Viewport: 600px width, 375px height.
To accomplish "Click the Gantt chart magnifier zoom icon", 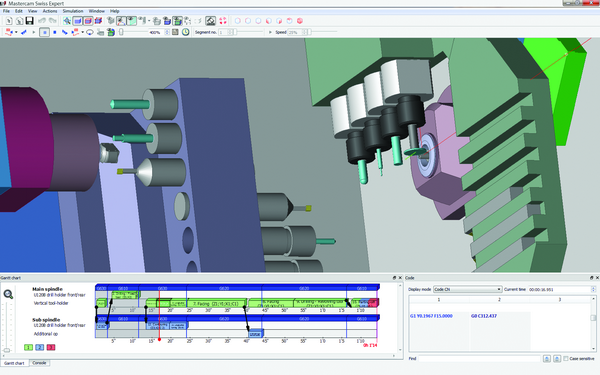I will point(8,294).
